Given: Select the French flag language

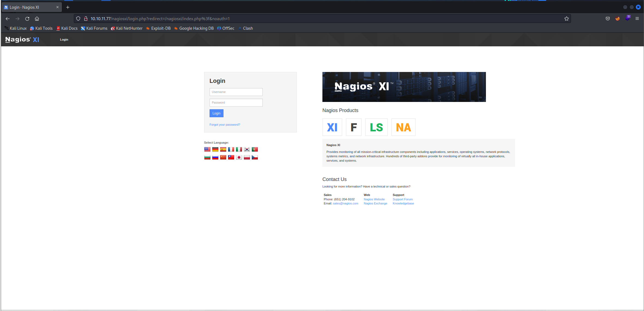Looking at the screenshot, I should [x=231, y=149].
